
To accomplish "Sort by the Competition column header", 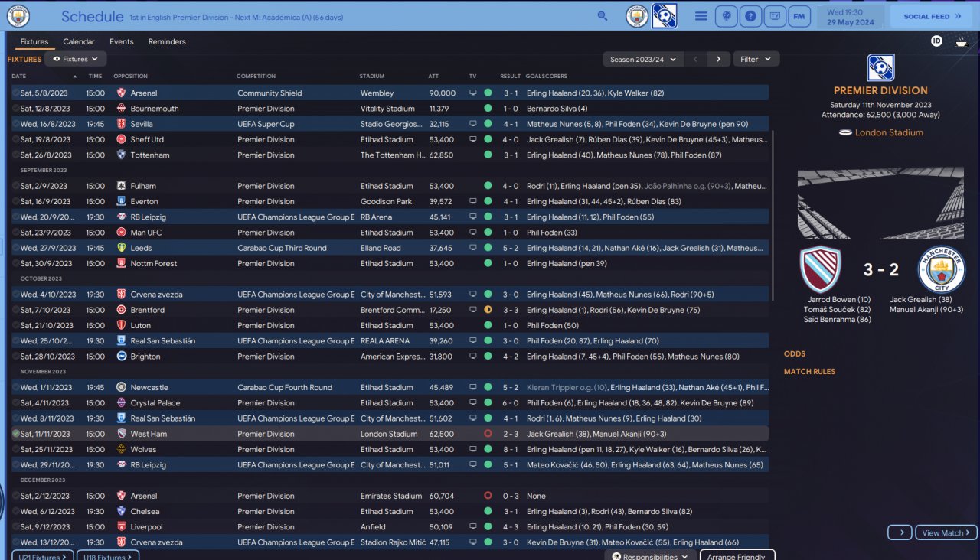I will coord(256,76).
